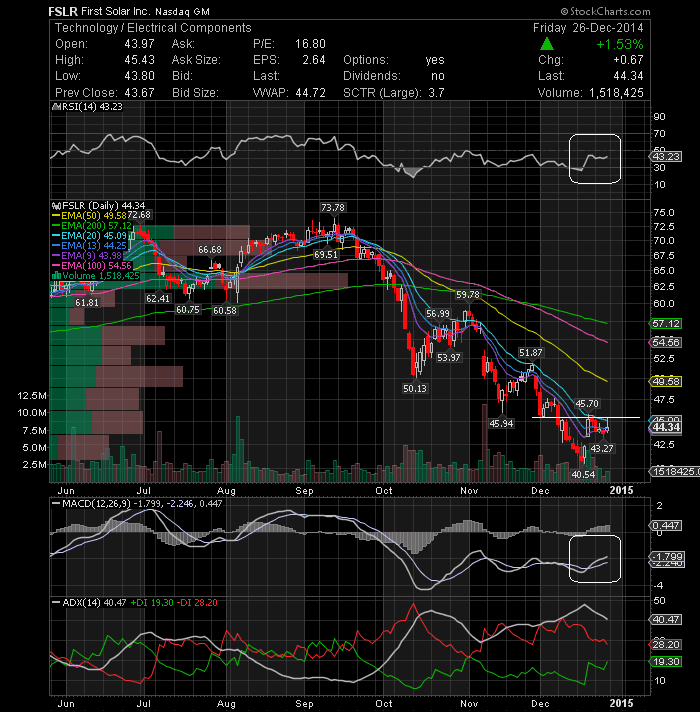The width and height of the screenshot is (700, 712).
Task: Click the Technology / Electrical Components sector text
Action: pyautogui.click(x=153, y=28)
